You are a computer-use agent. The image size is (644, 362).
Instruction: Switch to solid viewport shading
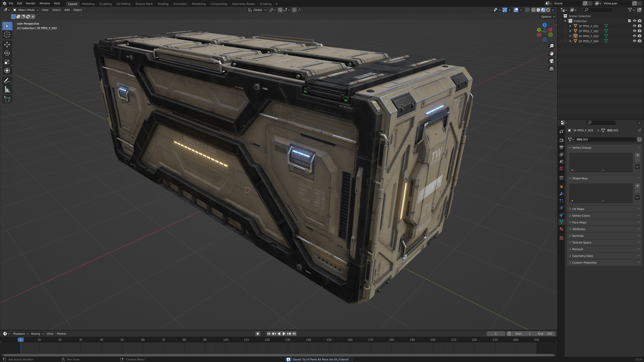tap(538, 10)
